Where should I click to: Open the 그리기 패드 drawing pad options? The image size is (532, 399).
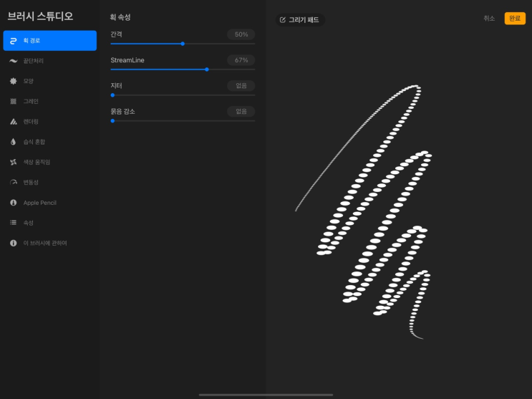pos(300,19)
